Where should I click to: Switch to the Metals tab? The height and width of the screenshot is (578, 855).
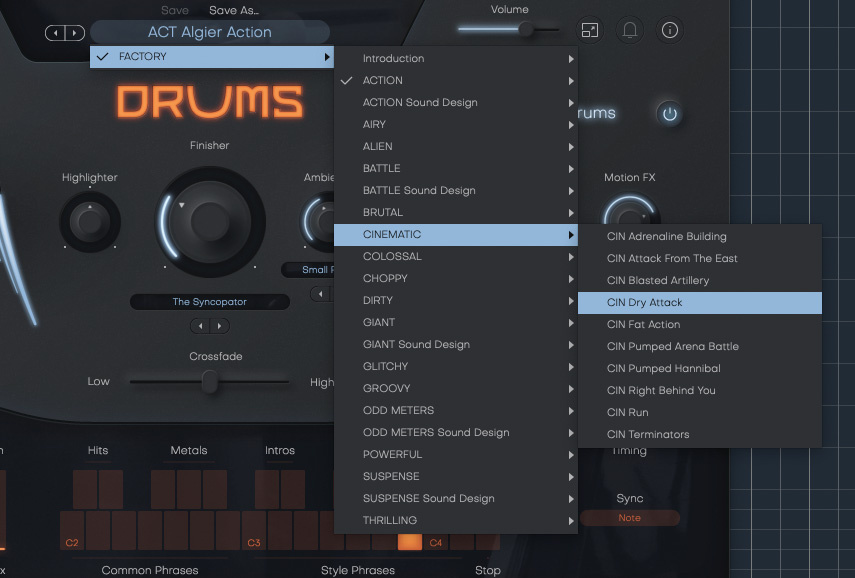(x=189, y=450)
